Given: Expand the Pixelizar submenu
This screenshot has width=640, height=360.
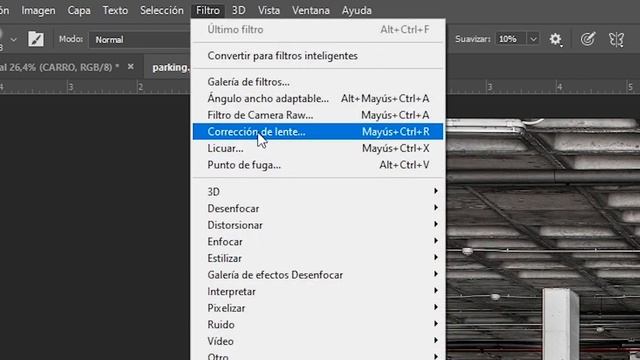Looking at the screenshot, I should (x=318, y=309).
